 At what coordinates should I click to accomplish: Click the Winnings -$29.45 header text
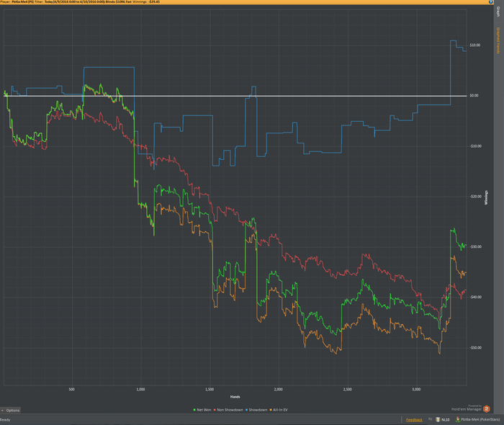[146, 1]
